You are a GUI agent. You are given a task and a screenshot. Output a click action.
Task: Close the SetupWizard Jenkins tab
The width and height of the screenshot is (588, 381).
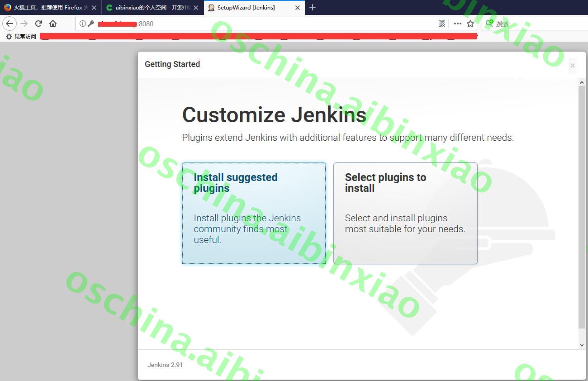click(298, 8)
